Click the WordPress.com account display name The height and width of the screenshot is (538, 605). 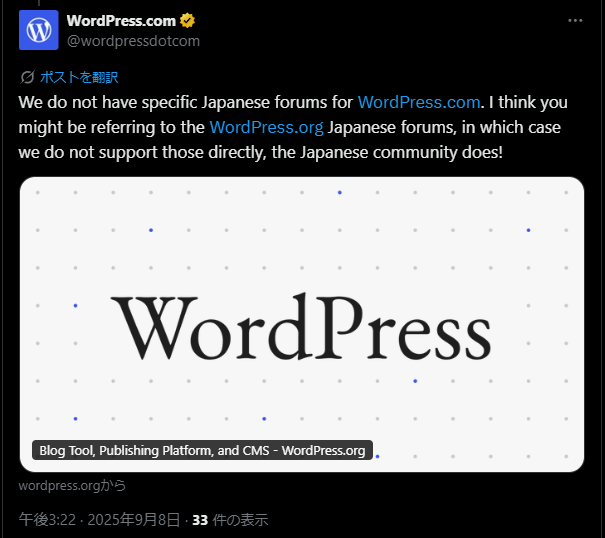[121, 21]
